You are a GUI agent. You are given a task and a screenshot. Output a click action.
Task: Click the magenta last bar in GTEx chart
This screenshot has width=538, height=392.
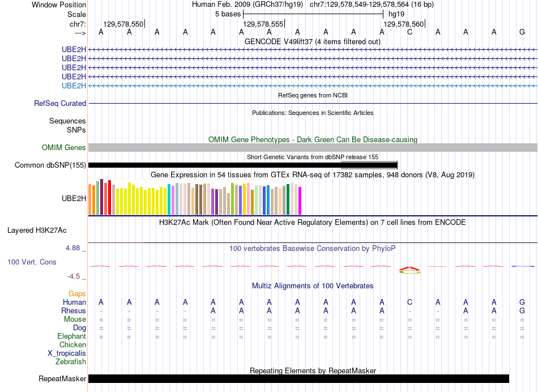click(x=300, y=201)
